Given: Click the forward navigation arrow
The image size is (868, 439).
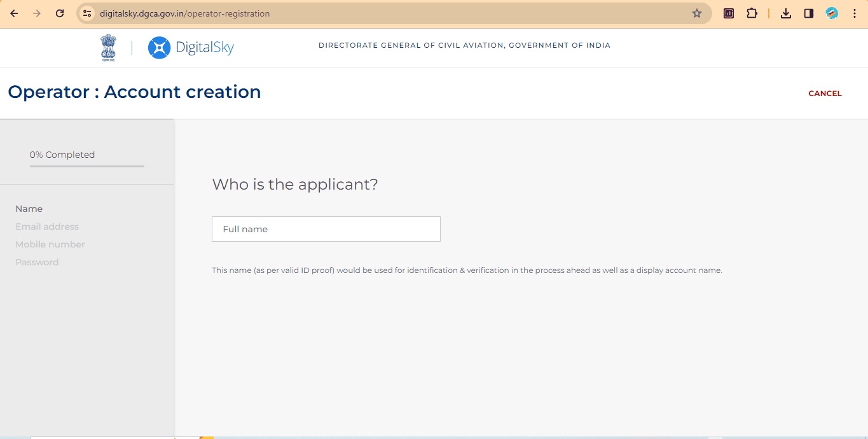Looking at the screenshot, I should [x=37, y=13].
